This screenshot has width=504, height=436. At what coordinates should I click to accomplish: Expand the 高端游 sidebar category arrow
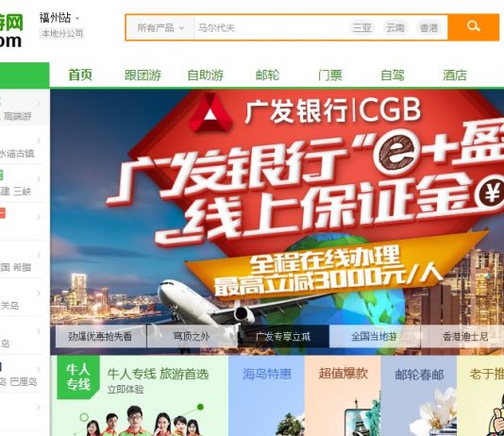click(x=39, y=104)
